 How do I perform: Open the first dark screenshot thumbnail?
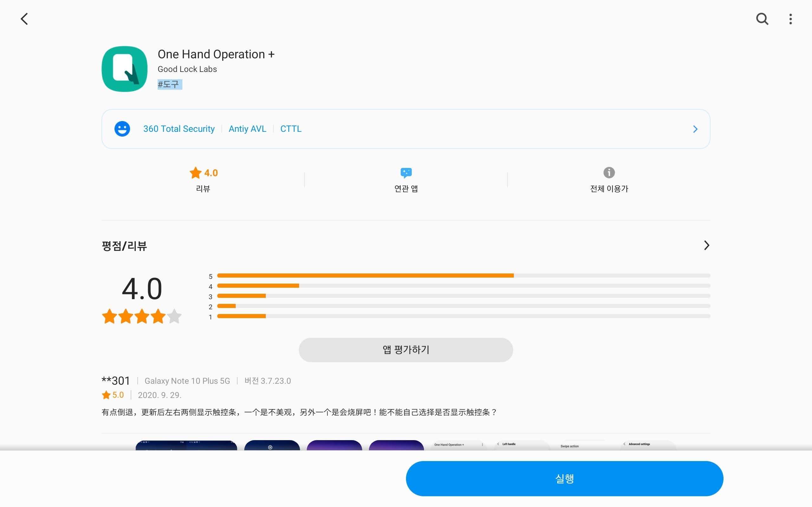[x=186, y=445]
